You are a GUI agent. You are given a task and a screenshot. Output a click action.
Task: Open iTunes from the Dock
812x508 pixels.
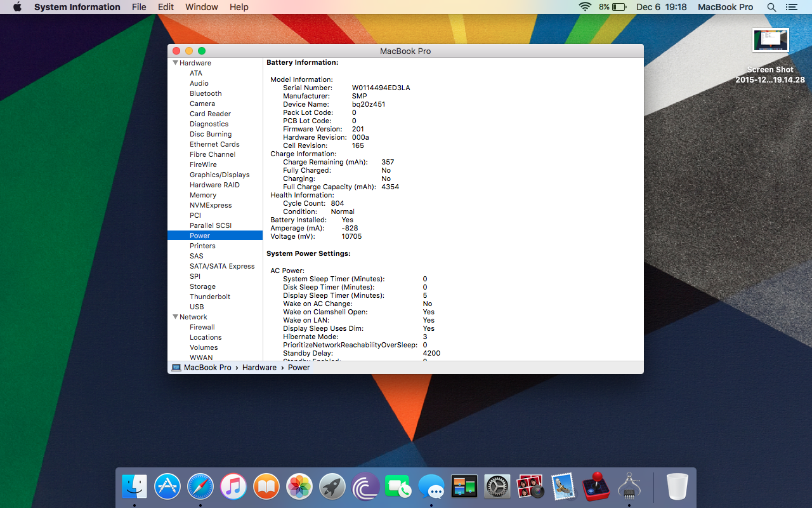pyautogui.click(x=233, y=487)
